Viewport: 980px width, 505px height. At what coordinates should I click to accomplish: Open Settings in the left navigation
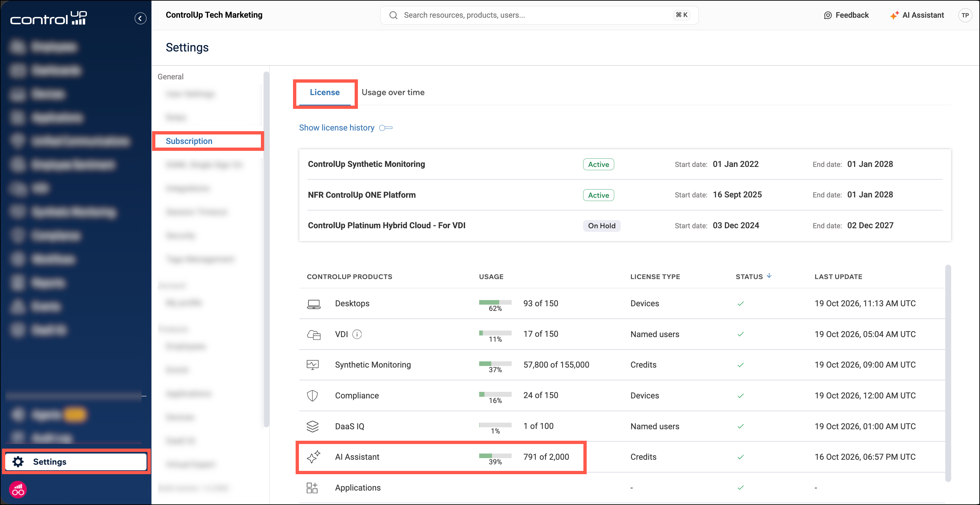click(x=76, y=462)
